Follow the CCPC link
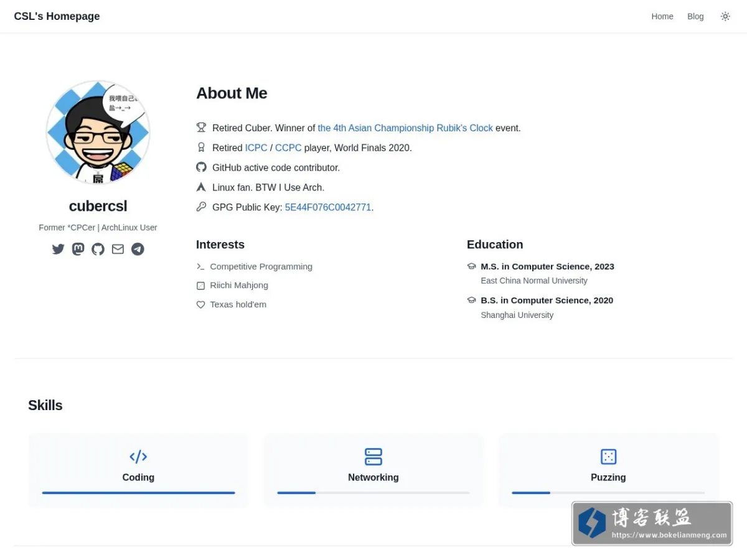747x560 pixels. pyautogui.click(x=288, y=148)
